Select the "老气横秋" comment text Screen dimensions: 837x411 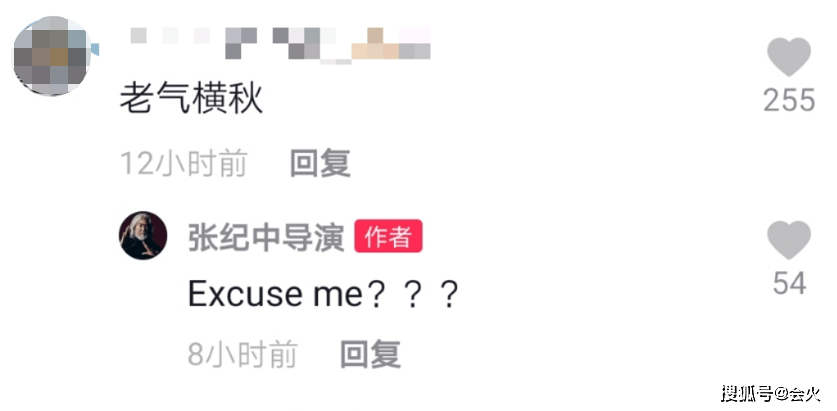[191, 99]
